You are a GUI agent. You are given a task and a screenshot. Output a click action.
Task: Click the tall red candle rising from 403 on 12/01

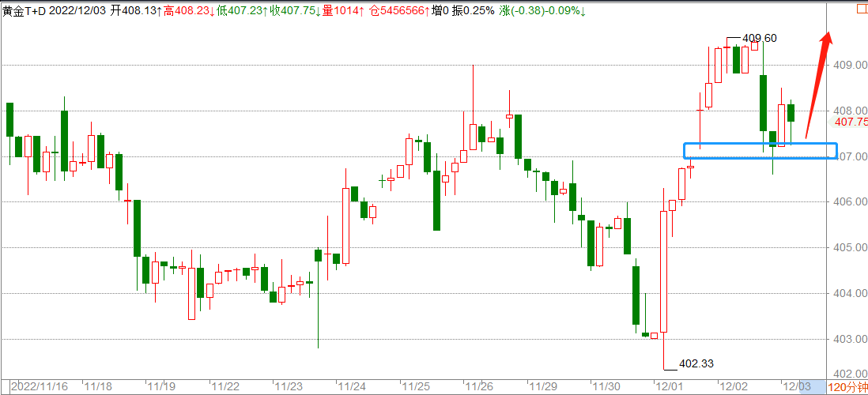coord(663,272)
